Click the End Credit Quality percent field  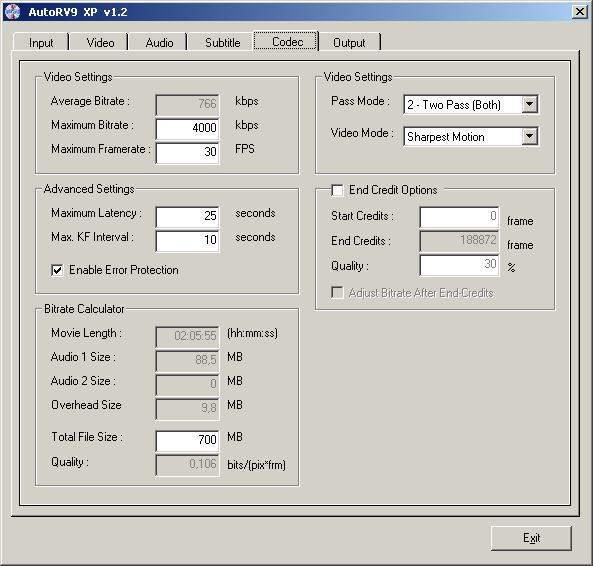click(x=459, y=265)
